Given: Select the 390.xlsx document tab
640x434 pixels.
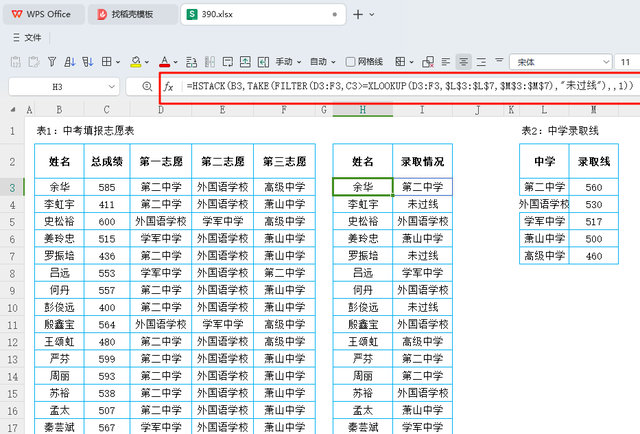Looking at the screenshot, I should (x=263, y=14).
